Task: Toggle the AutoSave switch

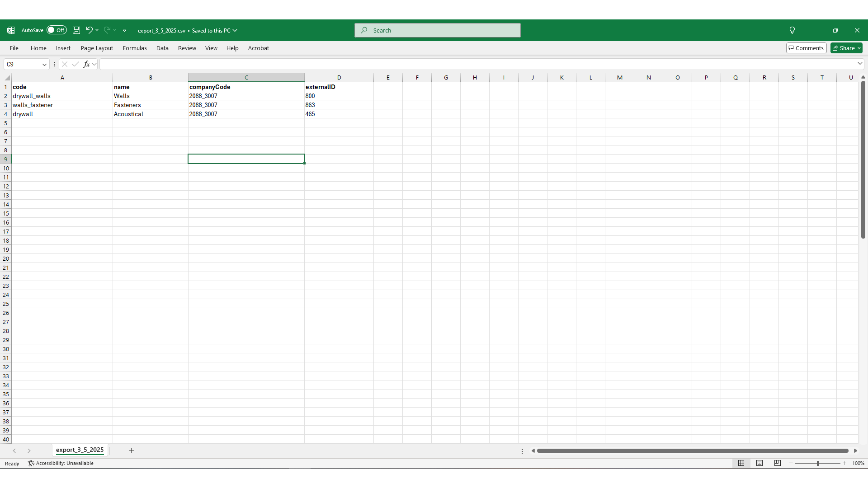Action: point(57,30)
